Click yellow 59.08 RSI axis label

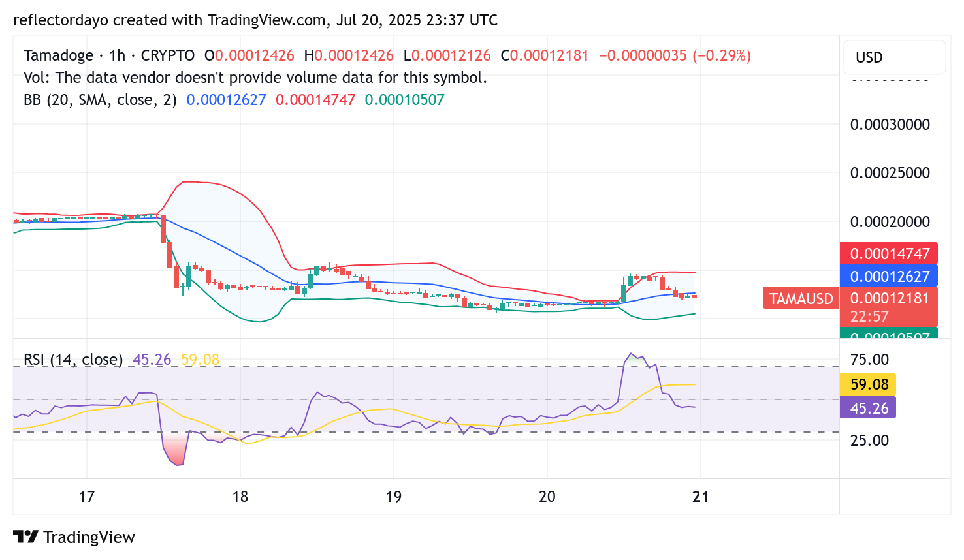[868, 384]
